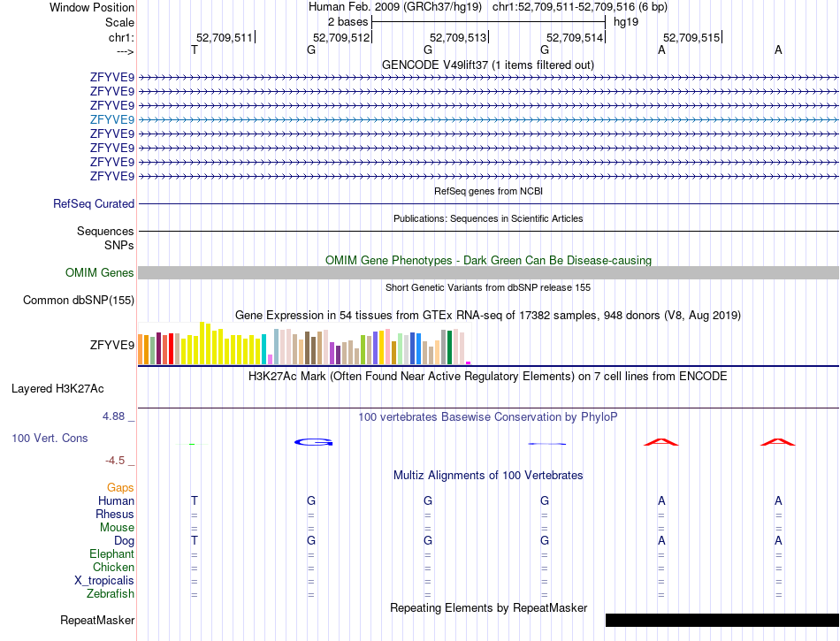Click the position label 52,709,511
Screen dimensions: 840x641
pos(224,37)
